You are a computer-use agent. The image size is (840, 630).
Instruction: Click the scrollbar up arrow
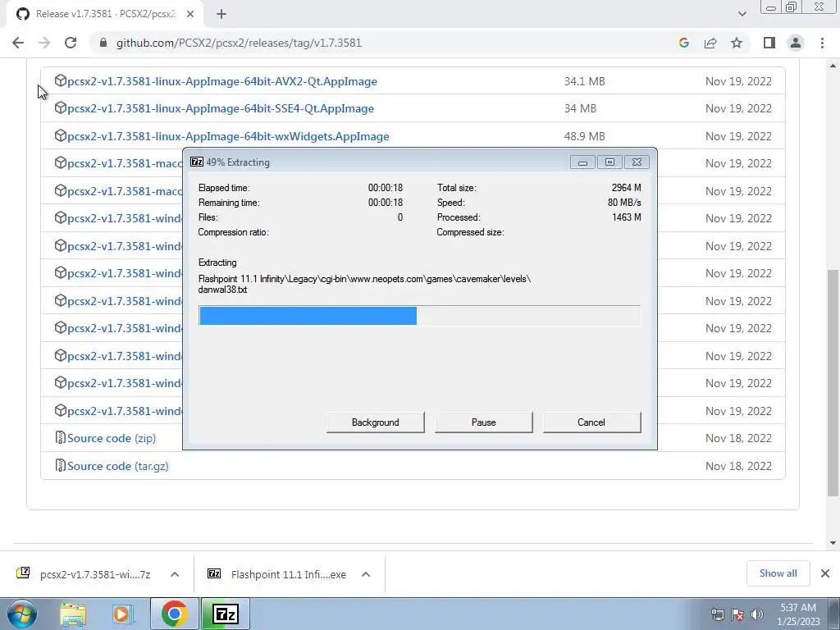click(833, 66)
